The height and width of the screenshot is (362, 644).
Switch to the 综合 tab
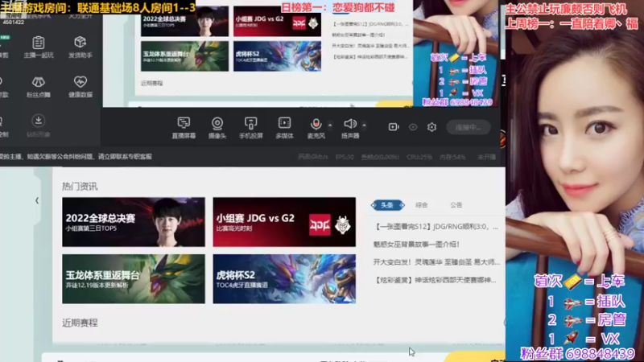coord(421,205)
